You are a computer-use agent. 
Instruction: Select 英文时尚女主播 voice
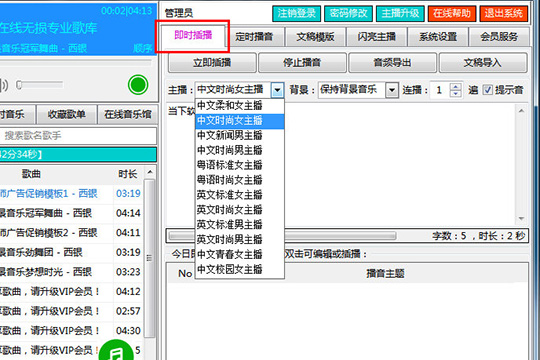point(240,210)
